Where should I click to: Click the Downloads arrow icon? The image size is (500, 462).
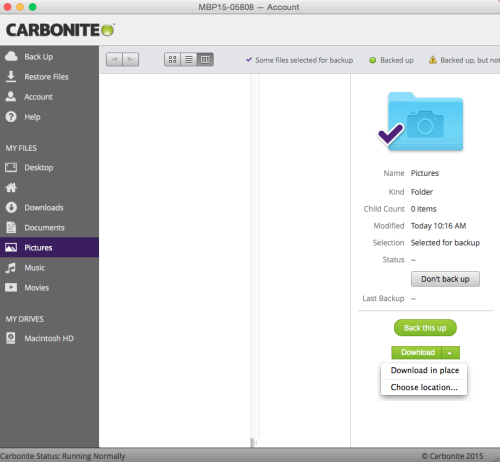[x=11, y=207]
